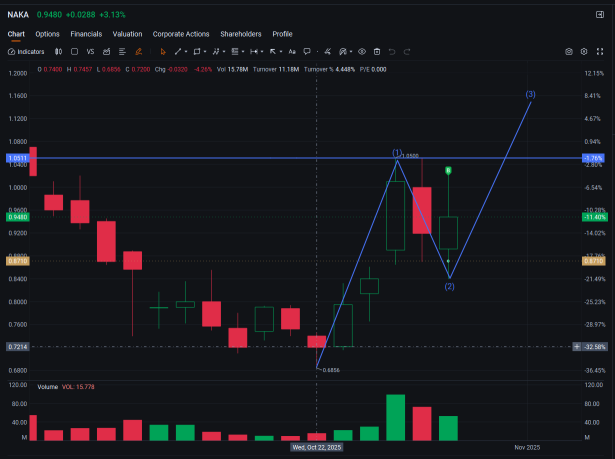Expand the drawing style dropdown arrow
This screenshot has width=615, height=459.
coord(351,52)
